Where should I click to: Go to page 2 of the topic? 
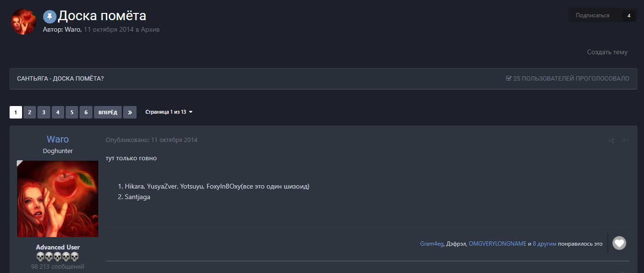(30, 112)
